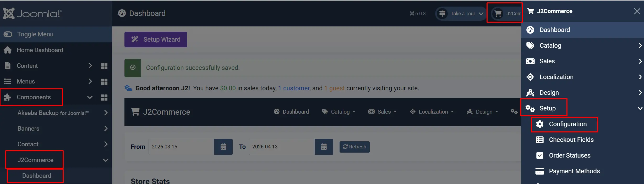Screen dimensions: 644x184
Task: Expand the Localization panel chevron
Action: [x=640, y=77]
